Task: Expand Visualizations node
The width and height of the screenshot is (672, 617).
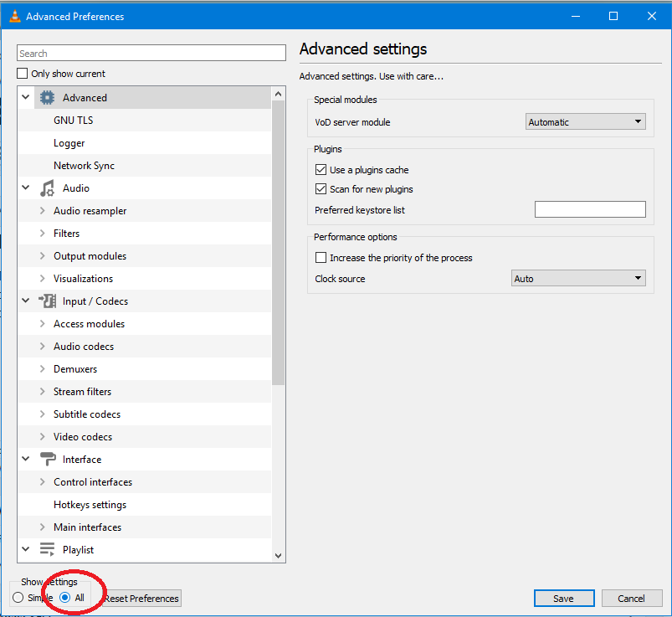Action: click(x=42, y=278)
